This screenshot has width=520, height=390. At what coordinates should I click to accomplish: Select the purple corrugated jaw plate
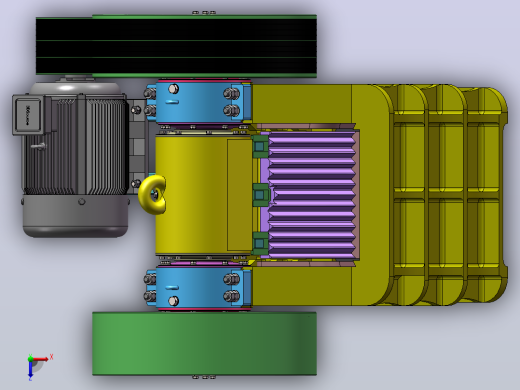pos(311,195)
